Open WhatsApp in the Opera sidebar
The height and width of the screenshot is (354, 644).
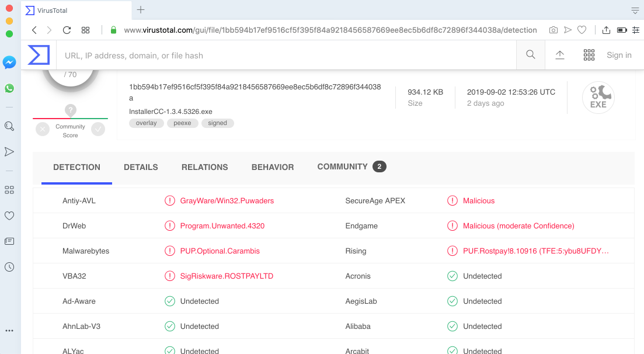9,88
